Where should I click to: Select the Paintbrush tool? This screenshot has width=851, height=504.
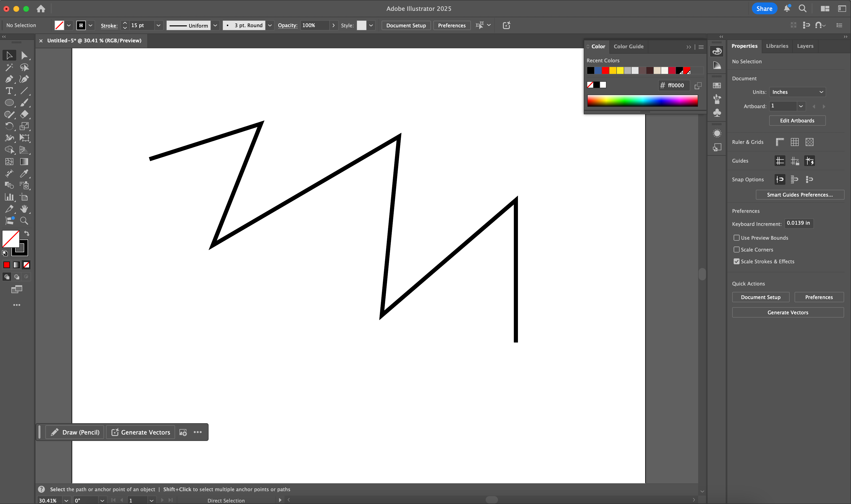(24, 102)
